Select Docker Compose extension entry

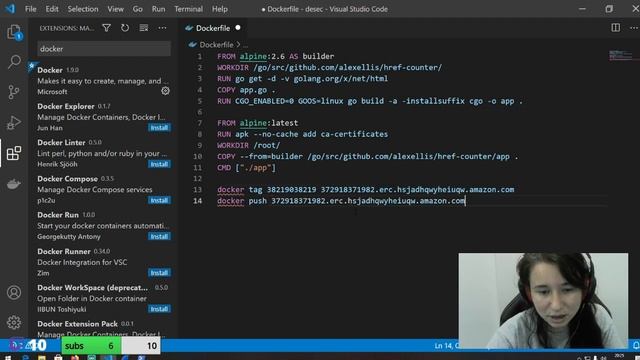click(x=103, y=189)
